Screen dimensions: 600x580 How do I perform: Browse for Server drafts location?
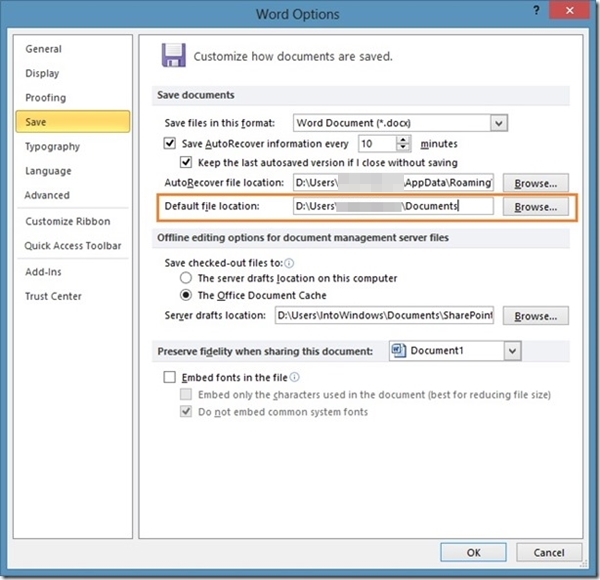[535, 316]
